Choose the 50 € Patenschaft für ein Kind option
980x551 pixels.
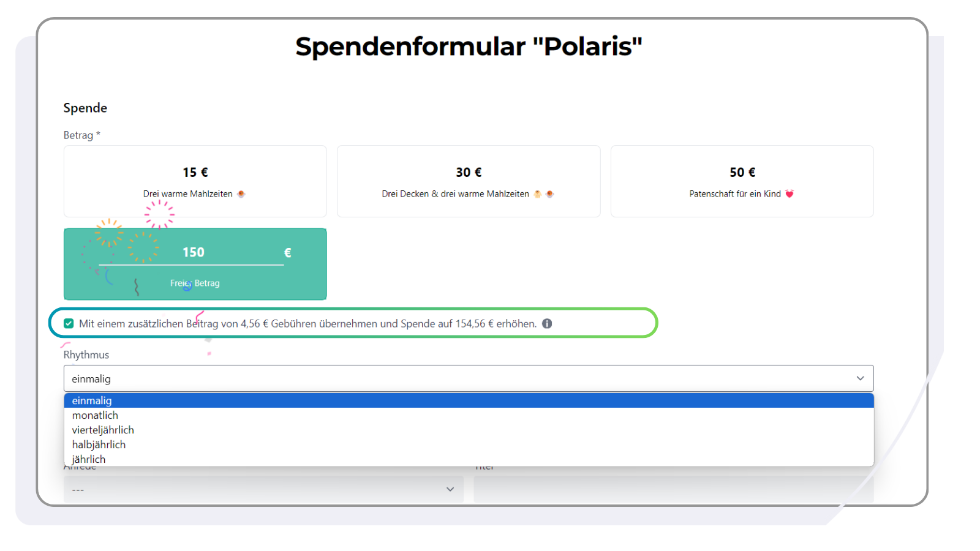(742, 181)
